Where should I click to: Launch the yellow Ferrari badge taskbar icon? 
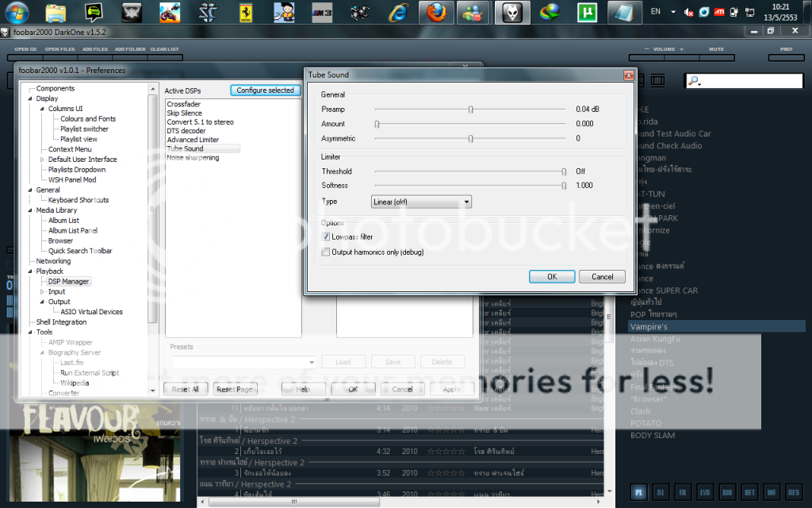pyautogui.click(x=246, y=13)
